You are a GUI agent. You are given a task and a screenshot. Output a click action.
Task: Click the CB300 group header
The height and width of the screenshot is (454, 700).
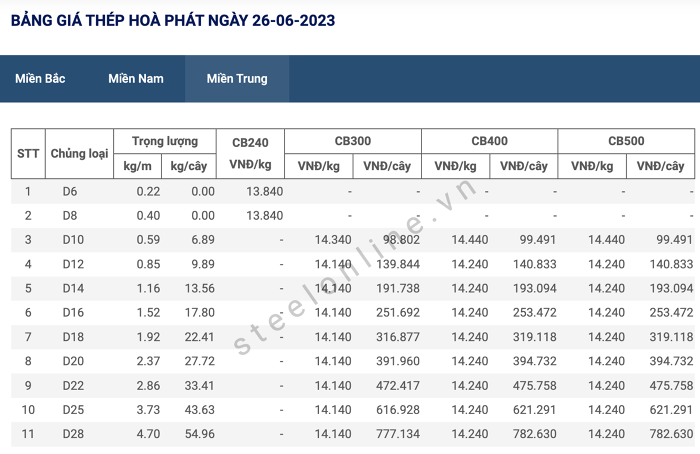pos(353,141)
